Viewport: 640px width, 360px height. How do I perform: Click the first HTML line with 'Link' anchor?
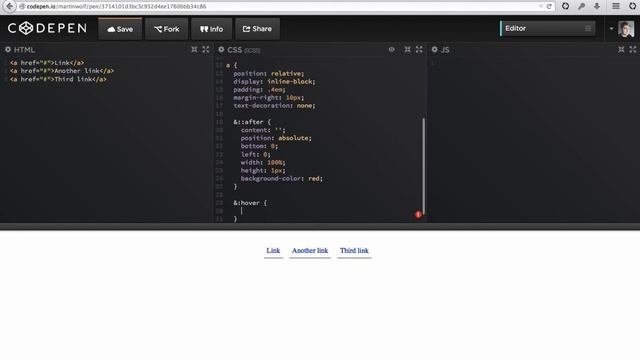click(x=47, y=63)
